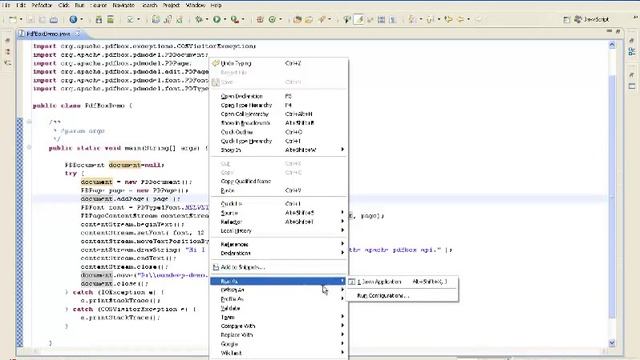Open the Window menu

[196, 5]
